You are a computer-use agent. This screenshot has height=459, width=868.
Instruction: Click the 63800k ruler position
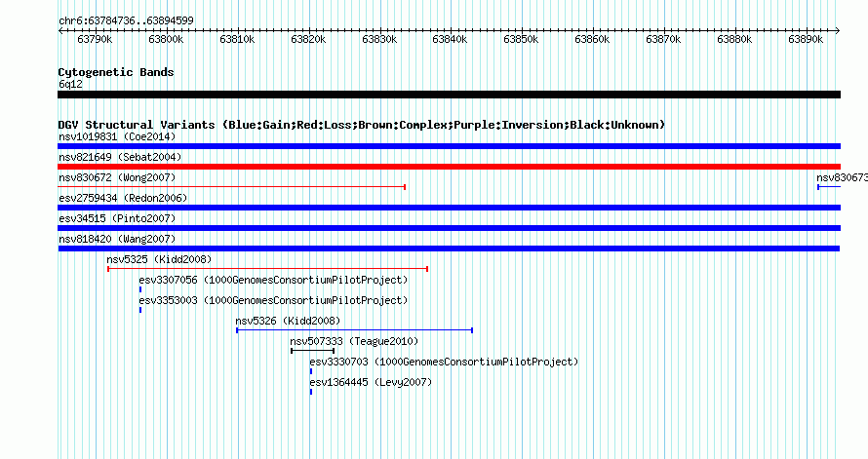[x=166, y=39]
